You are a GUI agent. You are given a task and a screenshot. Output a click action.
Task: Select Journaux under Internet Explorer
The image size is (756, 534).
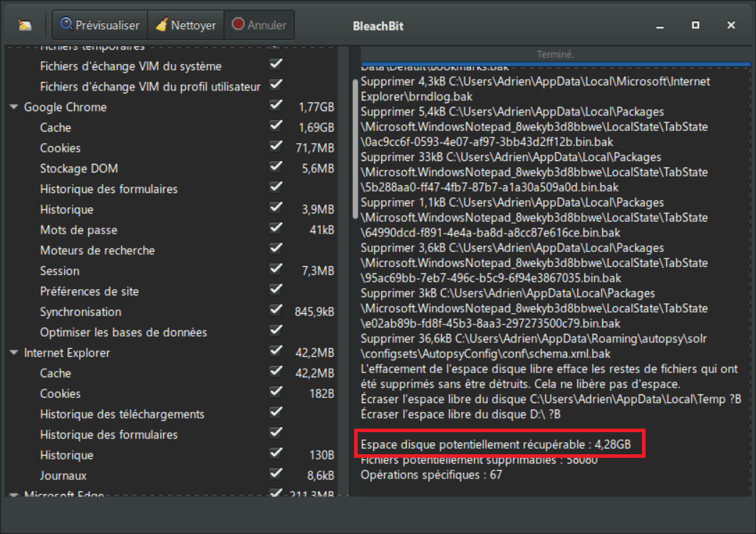63,476
